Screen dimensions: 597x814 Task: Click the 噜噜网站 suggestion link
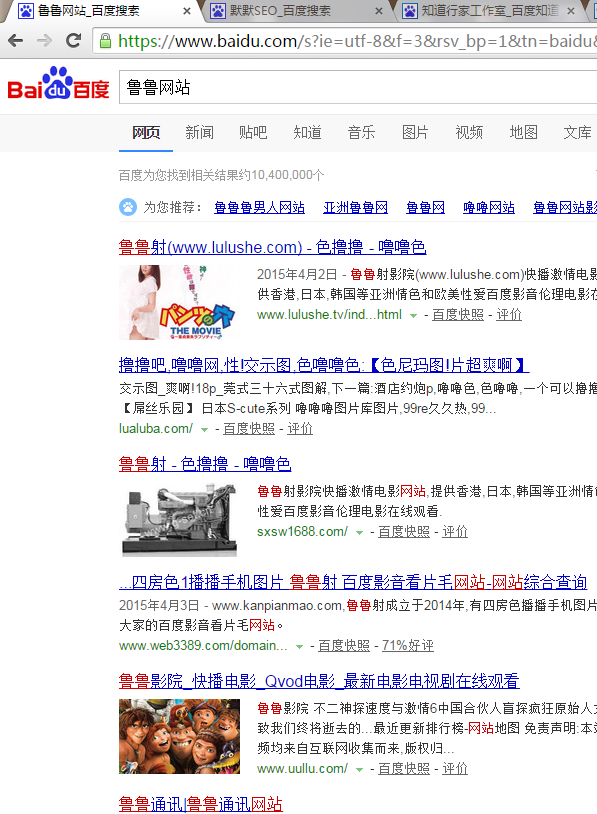click(489, 208)
